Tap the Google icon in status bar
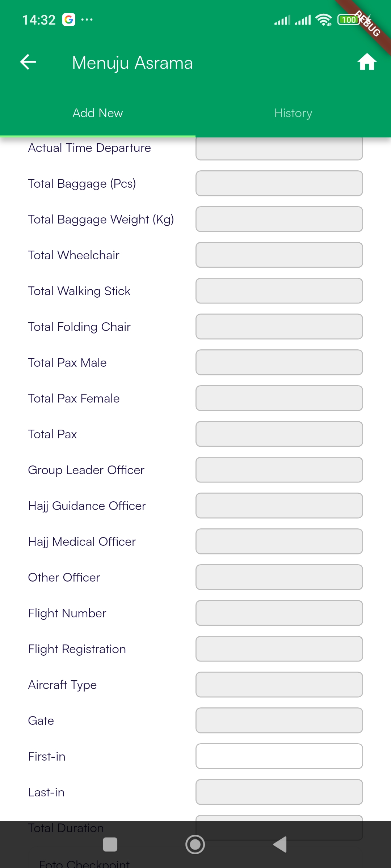 click(69, 20)
